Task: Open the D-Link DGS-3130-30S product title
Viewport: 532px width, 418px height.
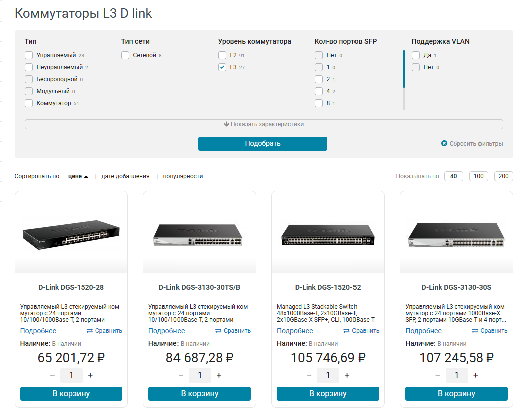Action: click(x=456, y=287)
